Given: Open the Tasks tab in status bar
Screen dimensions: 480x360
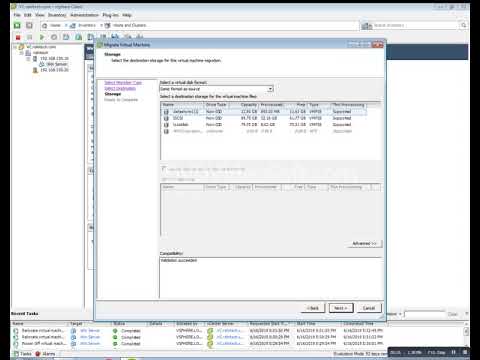Looking at the screenshot, I should 22,354.
